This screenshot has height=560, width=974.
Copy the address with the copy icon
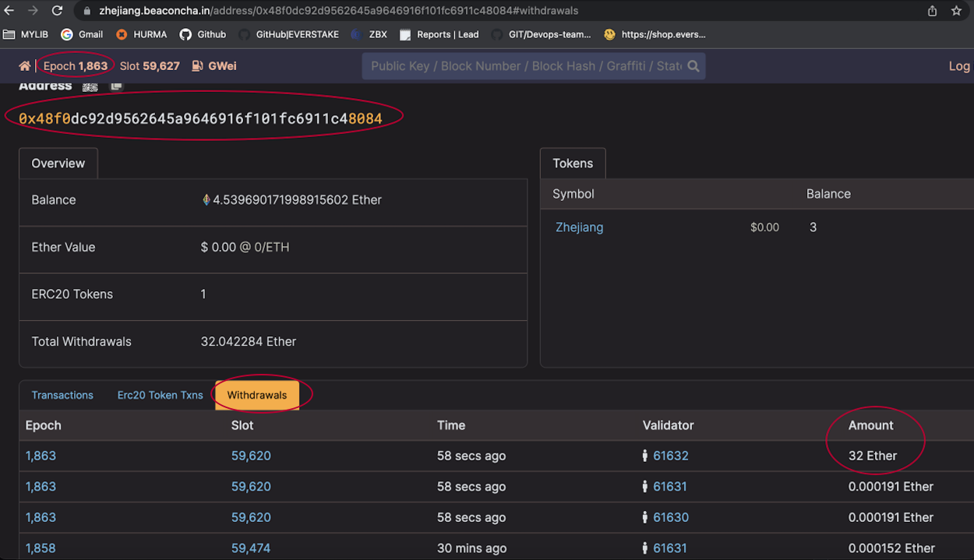pyautogui.click(x=116, y=86)
